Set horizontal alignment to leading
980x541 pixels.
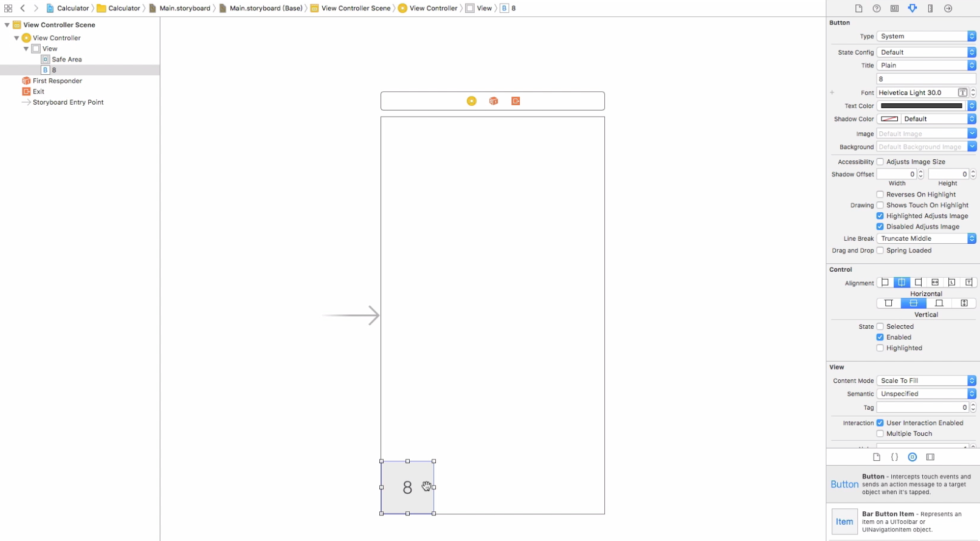click(x=952, y=283)
